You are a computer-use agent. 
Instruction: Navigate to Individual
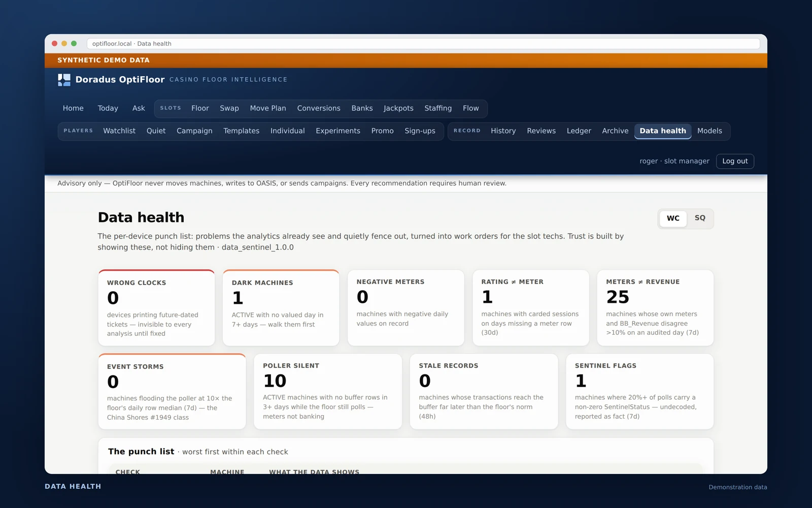click(x=287, y=131)
